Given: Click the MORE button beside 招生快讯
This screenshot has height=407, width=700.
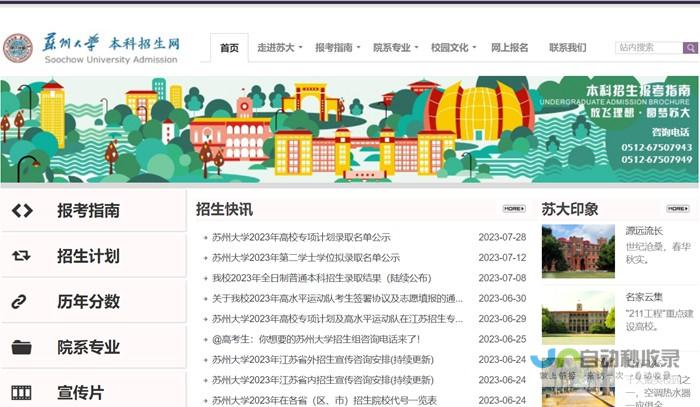Looking at the screenshot, I should (514, 209).
